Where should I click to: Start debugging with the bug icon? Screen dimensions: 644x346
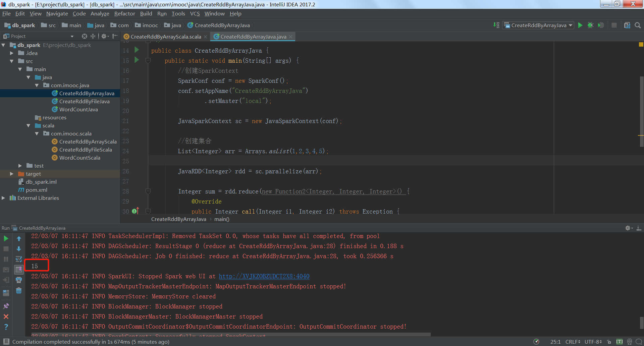pos(591,25)
